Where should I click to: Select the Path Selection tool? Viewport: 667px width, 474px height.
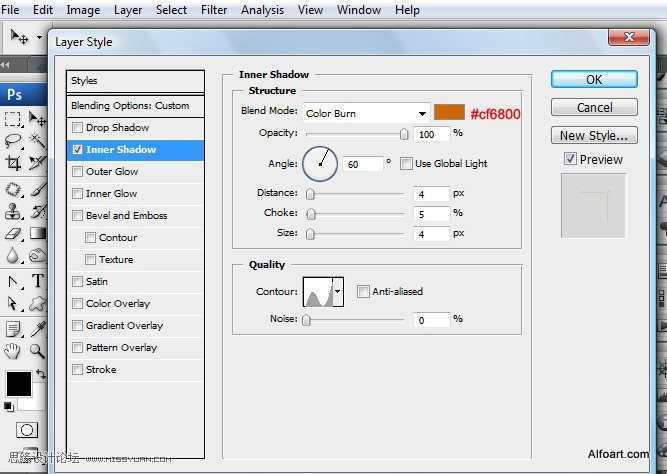pyautogui.click(x=13, y=304)
